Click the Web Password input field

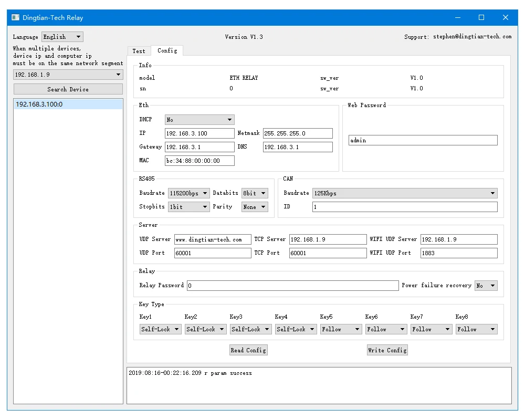(x=423, y=140)
